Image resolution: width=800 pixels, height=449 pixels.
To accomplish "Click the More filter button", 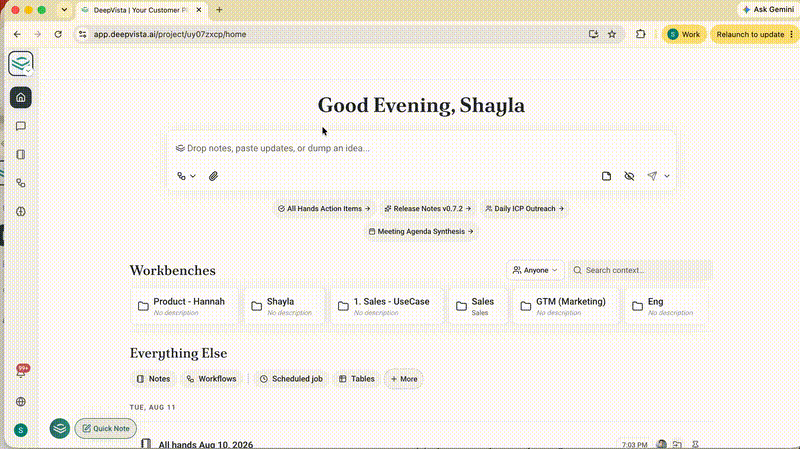I will (x=404, y=379).
